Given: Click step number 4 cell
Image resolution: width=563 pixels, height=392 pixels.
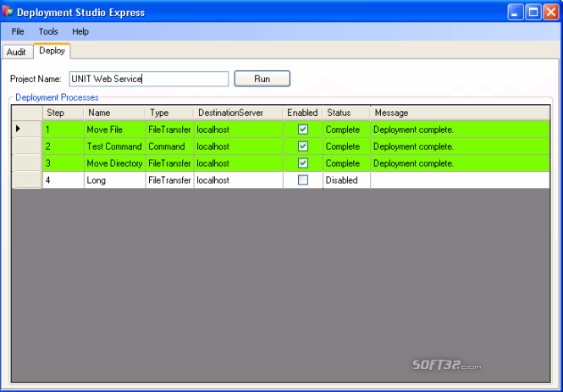Looking at the screenshot, I should 63,179.
